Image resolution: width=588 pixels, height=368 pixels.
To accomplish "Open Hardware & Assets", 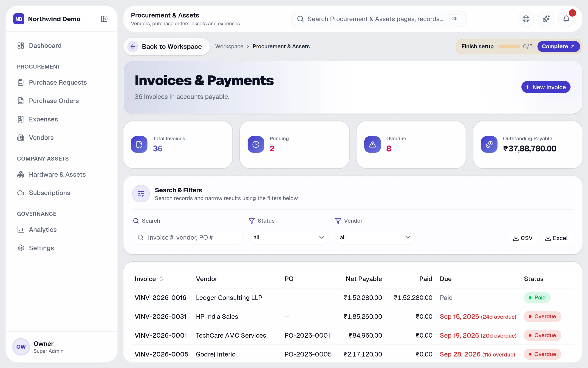I will pos(62,175).
